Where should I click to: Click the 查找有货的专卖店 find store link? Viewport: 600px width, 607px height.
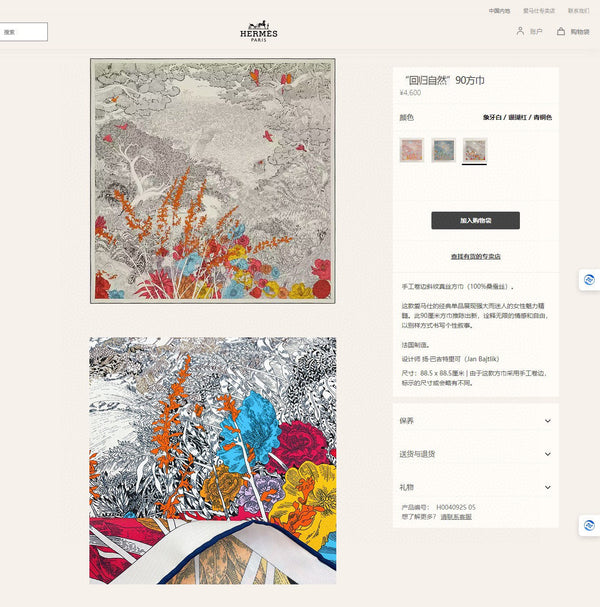tap(475, 257)
